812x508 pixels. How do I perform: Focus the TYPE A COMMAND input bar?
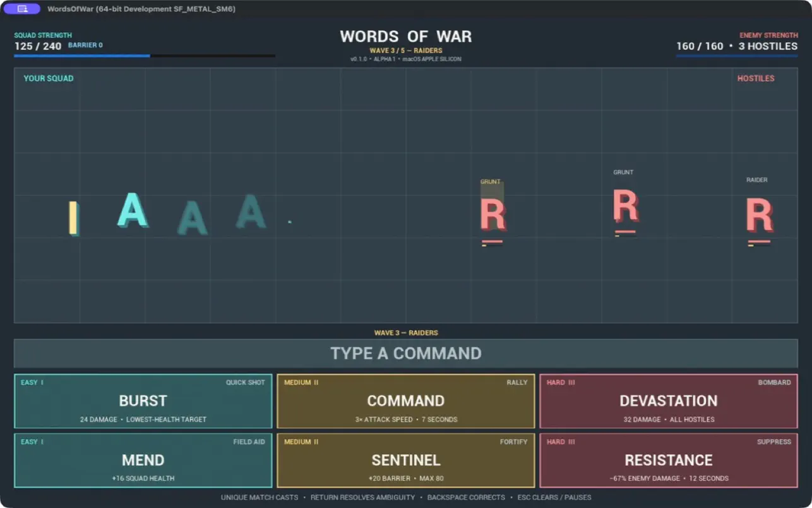click(406, 353)
